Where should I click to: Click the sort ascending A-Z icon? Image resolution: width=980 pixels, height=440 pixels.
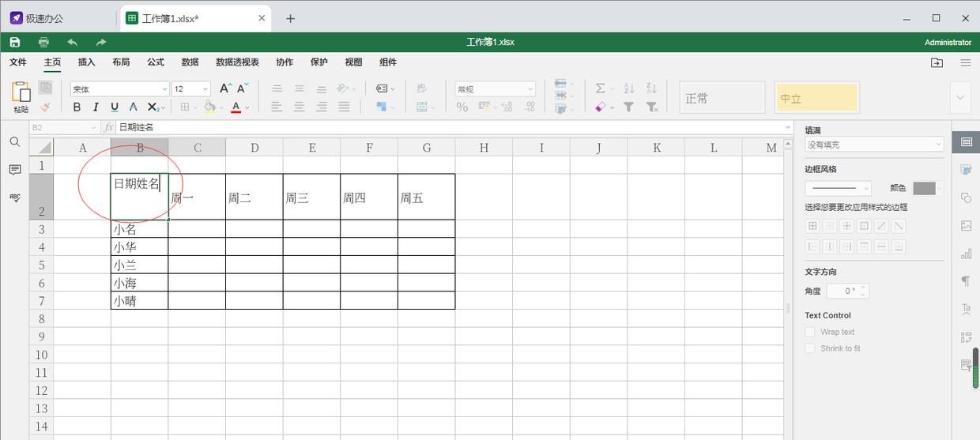pyautogui.click(x=629, y=88)
